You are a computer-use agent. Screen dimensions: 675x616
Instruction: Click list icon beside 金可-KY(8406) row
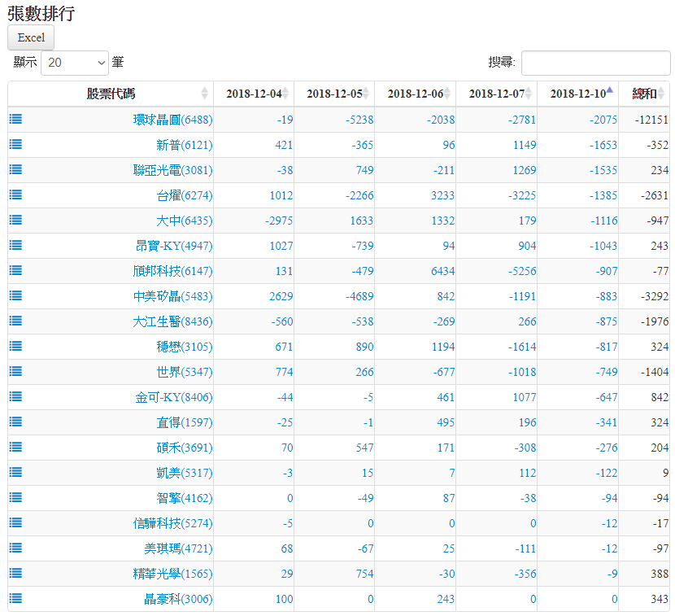coord(15,396)
